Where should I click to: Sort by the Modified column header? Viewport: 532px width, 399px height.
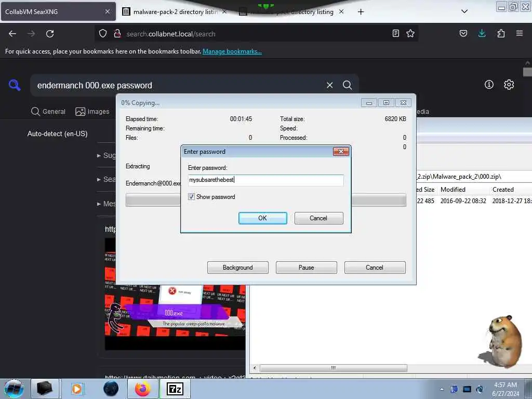[453, 190]
